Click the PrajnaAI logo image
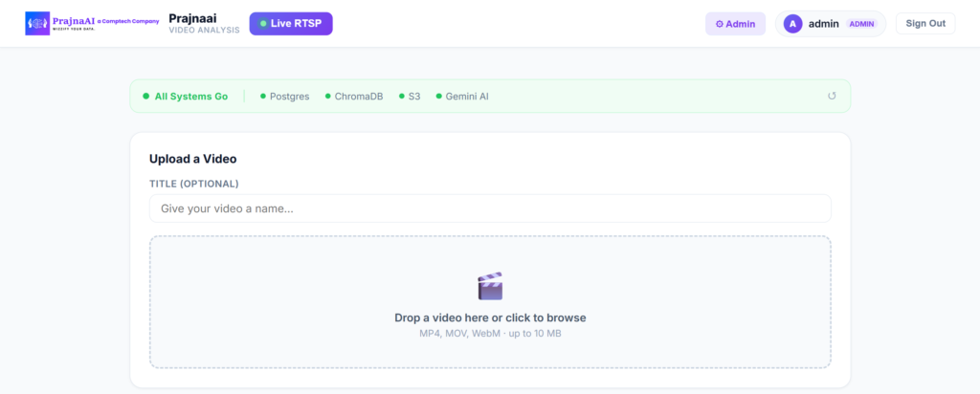 point(93,23)
